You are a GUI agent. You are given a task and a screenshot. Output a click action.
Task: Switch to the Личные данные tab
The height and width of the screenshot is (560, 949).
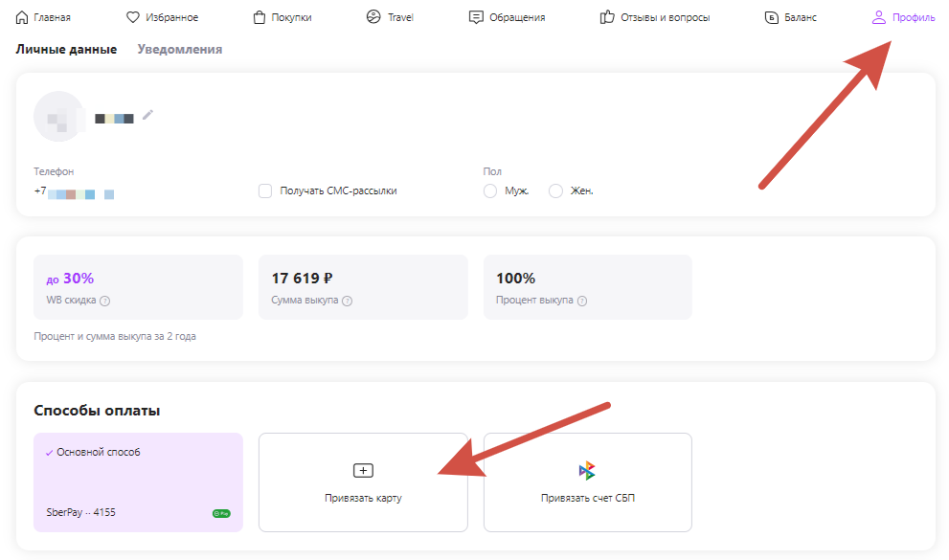click(66, 50)
